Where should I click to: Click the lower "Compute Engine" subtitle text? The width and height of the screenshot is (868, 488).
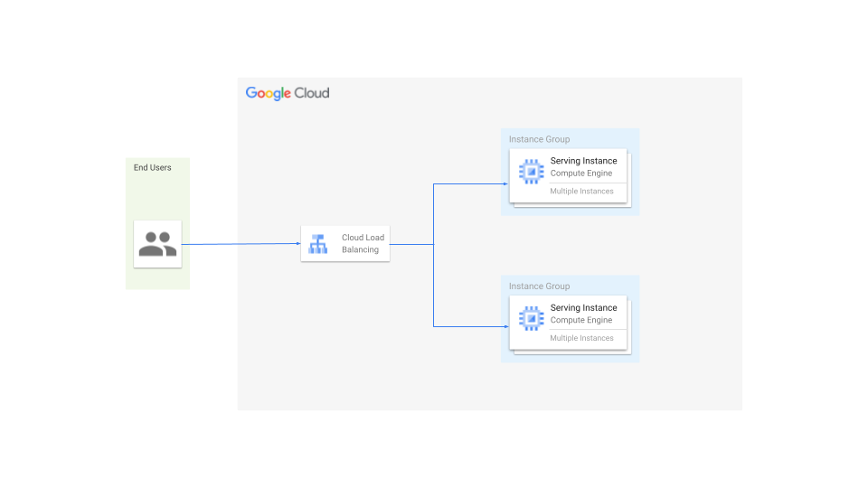pyautogui.click(x=580, y=320)
